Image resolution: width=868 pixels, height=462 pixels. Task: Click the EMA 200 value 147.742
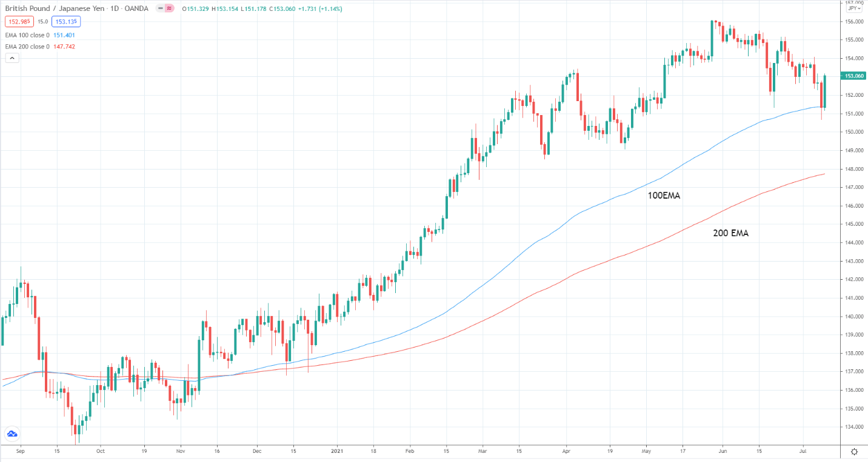(64, 47)
